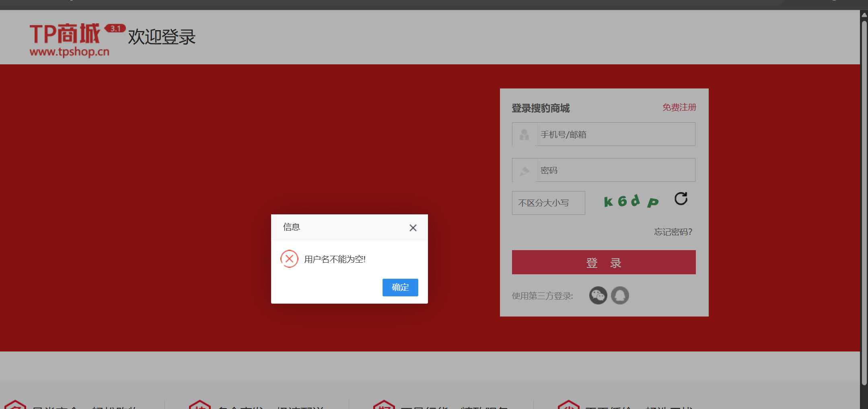Click the 不区分大小写 captcha input box
This screenshot has height=409, width=868.
point(548,203)
